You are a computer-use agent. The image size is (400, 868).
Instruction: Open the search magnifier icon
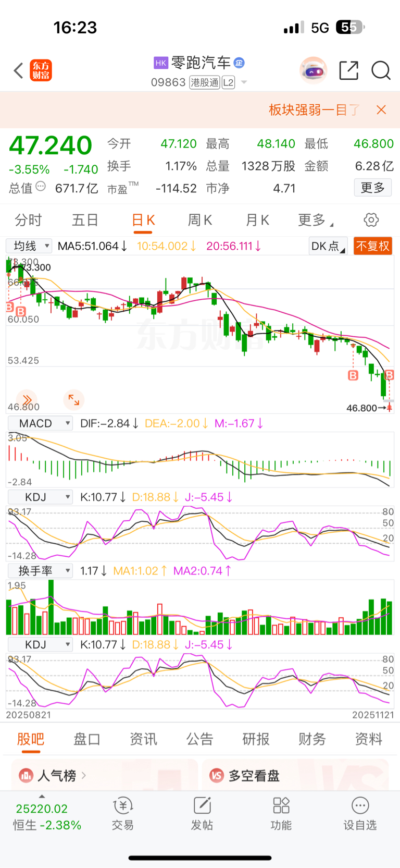pyautogui.click(x=381, y=70)
